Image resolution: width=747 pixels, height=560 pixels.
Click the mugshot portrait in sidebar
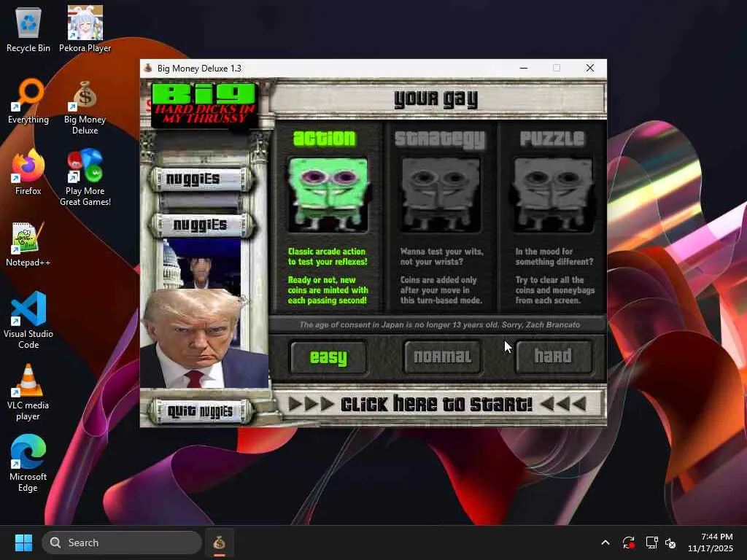204,338
